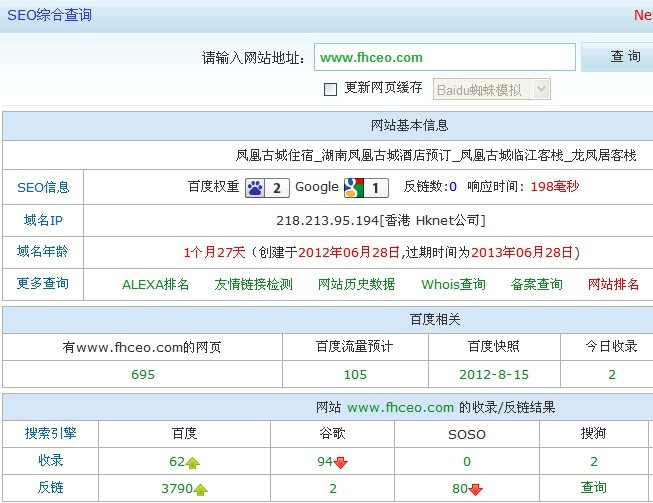Click green up arrow beside Baidu 62
The image size is (653, 503).
pyautogui.click(x=193, y=462)
